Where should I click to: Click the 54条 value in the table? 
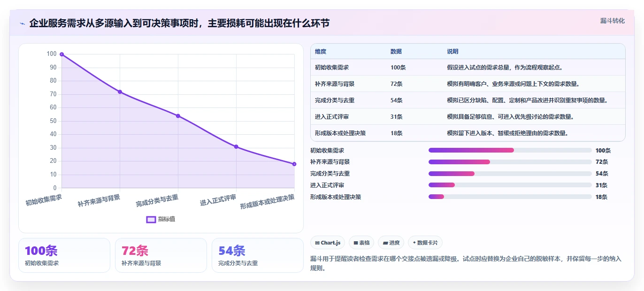point(397,100)
